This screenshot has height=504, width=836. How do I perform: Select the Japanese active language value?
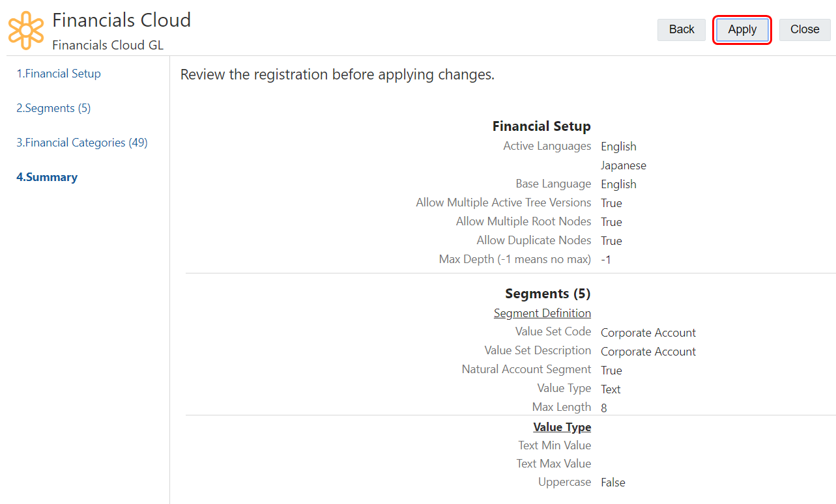pos(624,165)
